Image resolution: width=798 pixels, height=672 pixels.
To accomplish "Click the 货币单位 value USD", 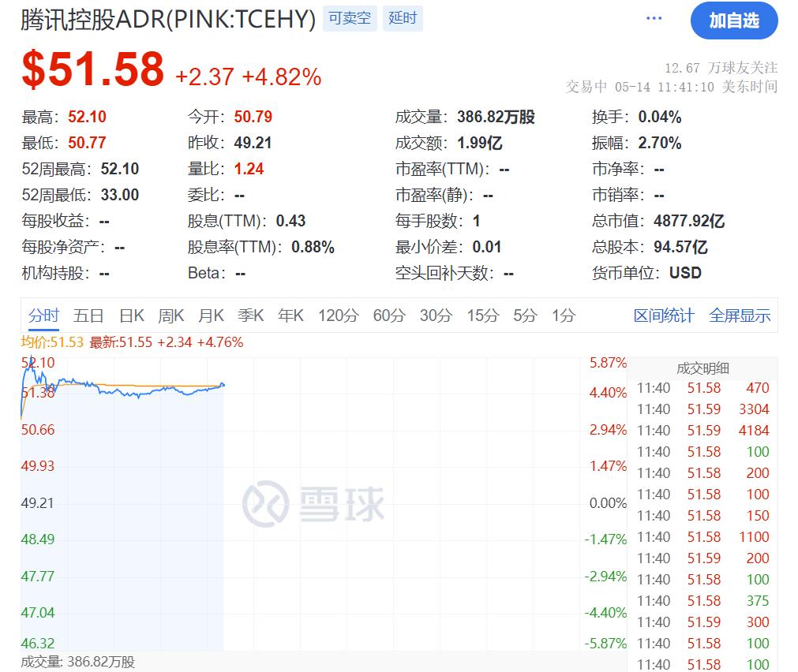I will [685, 273].
